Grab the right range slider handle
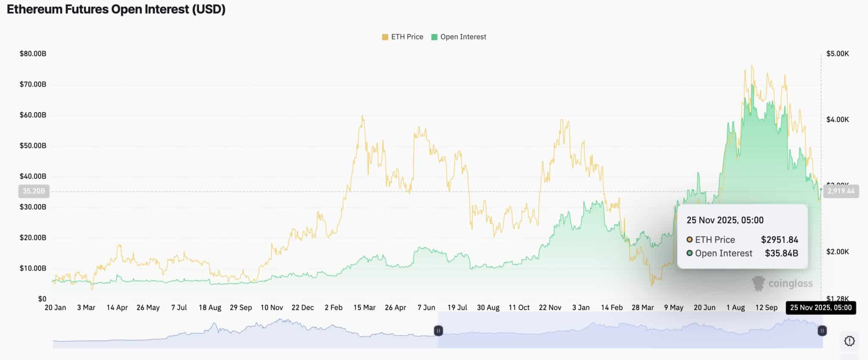Viewport: 868px width, 360px height. tap(822, 331)
